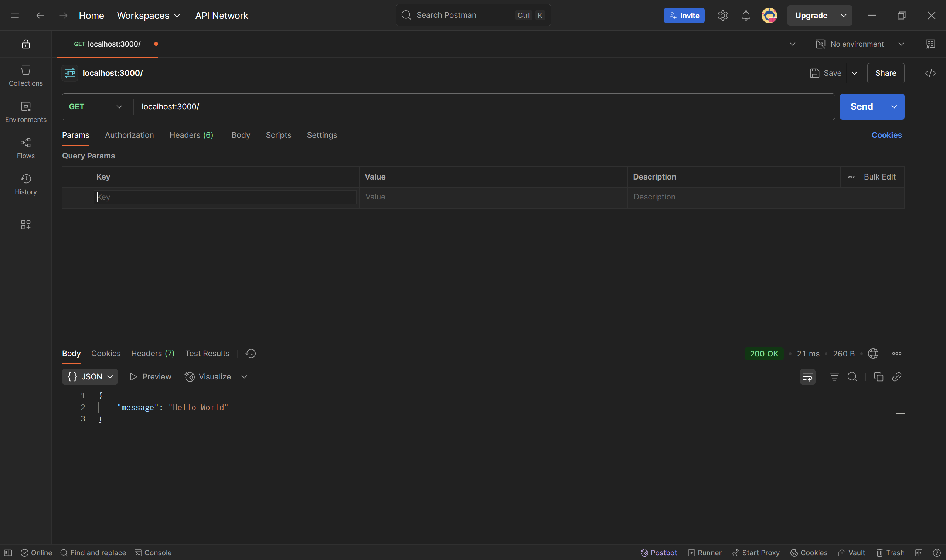Open response Headers (7) tab

(x=153, y=353)
